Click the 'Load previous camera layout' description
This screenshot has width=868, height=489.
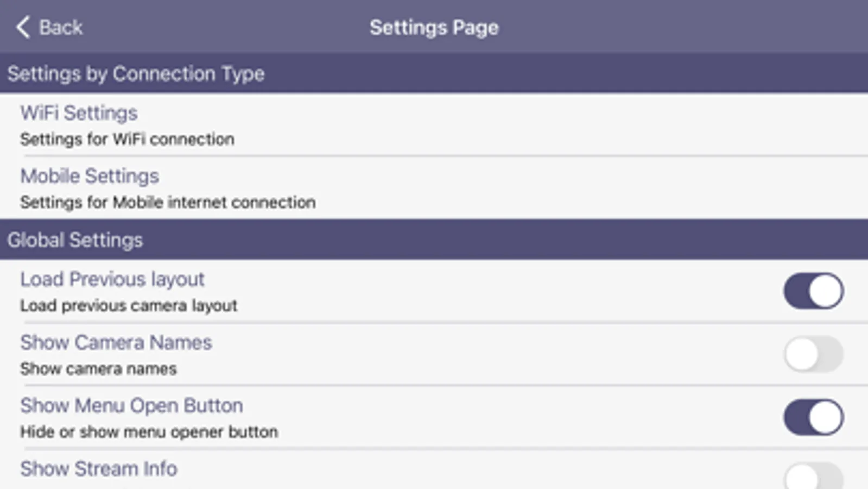coord(129,305)
